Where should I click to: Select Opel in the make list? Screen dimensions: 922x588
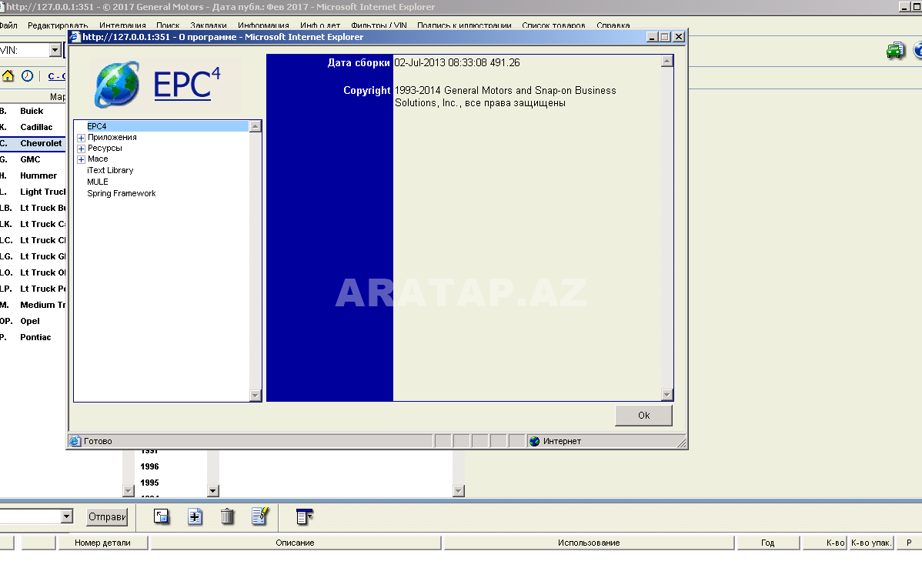(x=30, y=321)
